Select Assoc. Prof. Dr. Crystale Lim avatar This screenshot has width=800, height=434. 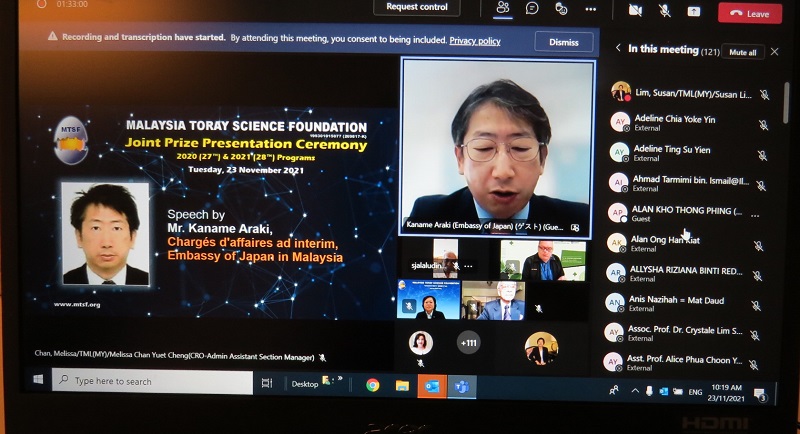point(613,332)
